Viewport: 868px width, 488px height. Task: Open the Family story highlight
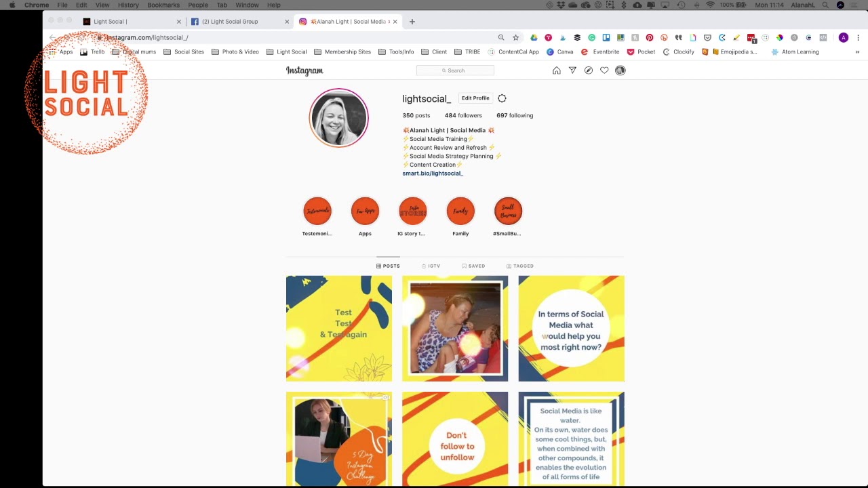(x=460, y=217)
